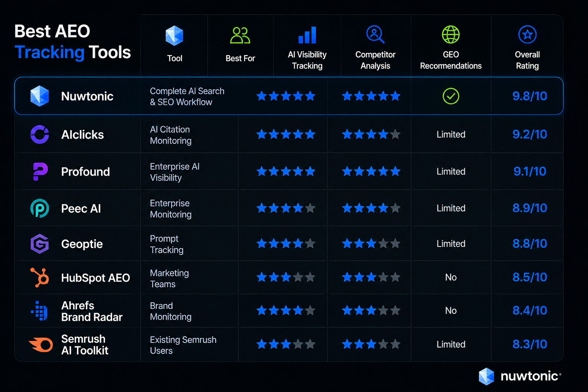The height and width of the screenshot is (392, 588).
Task: Click Semrush AI Toolkit Competitor Analysis stars
Action: (x=371, y=345)
